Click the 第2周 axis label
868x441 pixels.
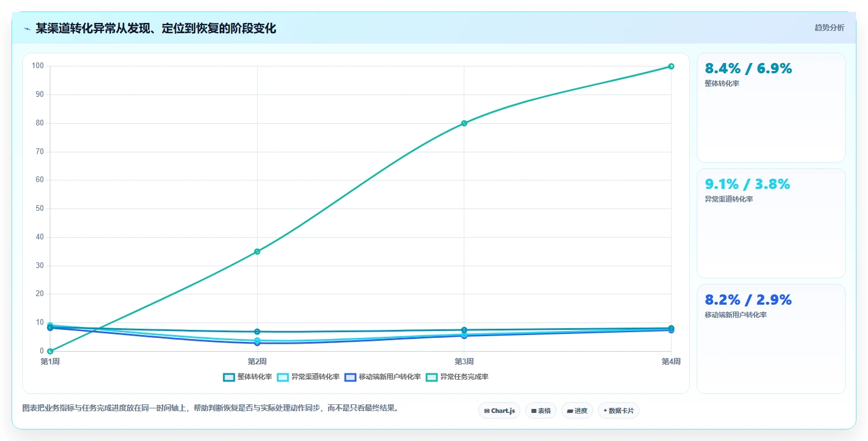[x=257, y=361]
